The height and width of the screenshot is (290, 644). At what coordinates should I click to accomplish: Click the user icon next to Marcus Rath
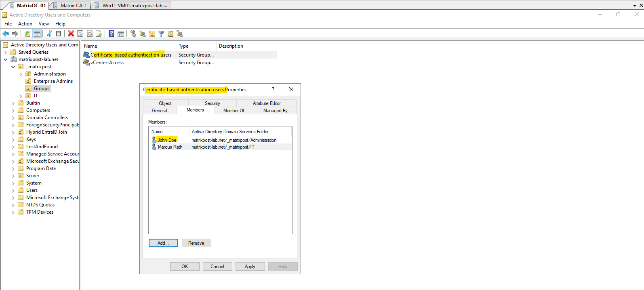pyautogui.click(x=154, y=147)
